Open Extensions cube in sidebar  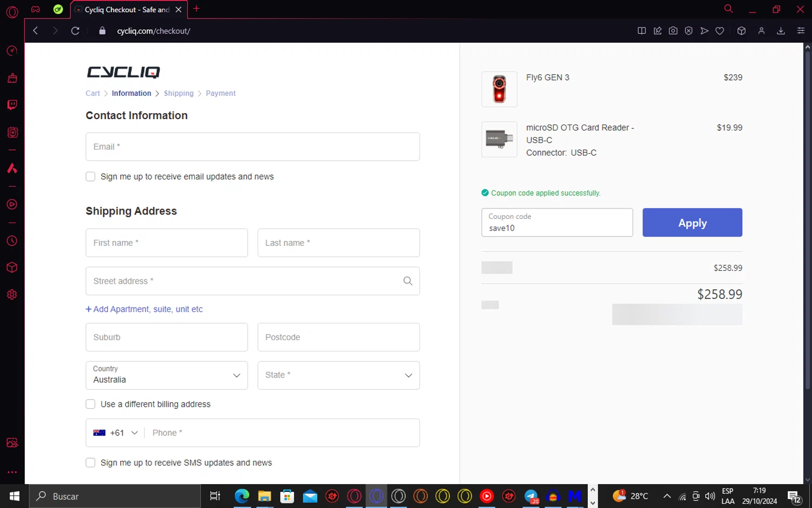coord(12,268)
